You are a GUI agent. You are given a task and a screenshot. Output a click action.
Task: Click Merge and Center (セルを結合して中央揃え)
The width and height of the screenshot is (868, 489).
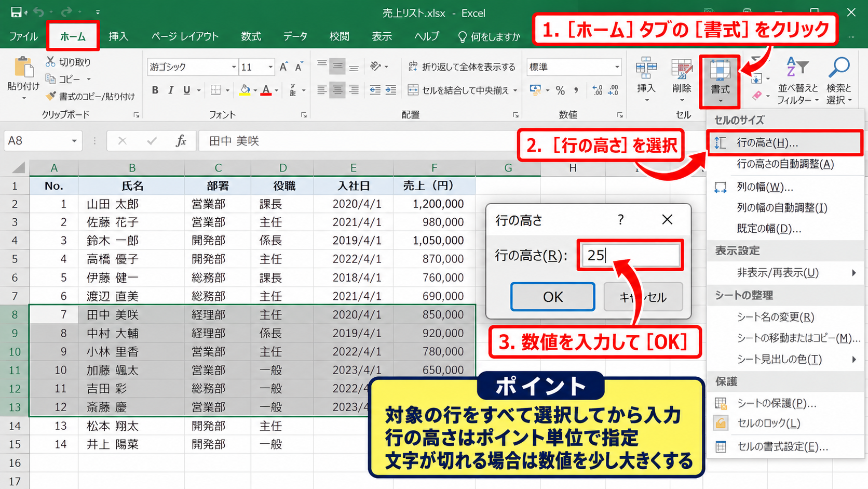point(458,90)
